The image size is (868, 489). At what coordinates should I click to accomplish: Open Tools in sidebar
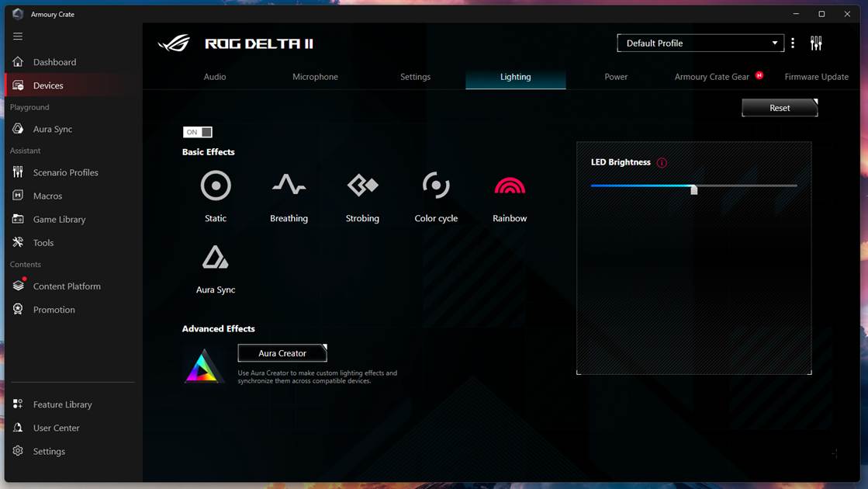pos(72,243)
